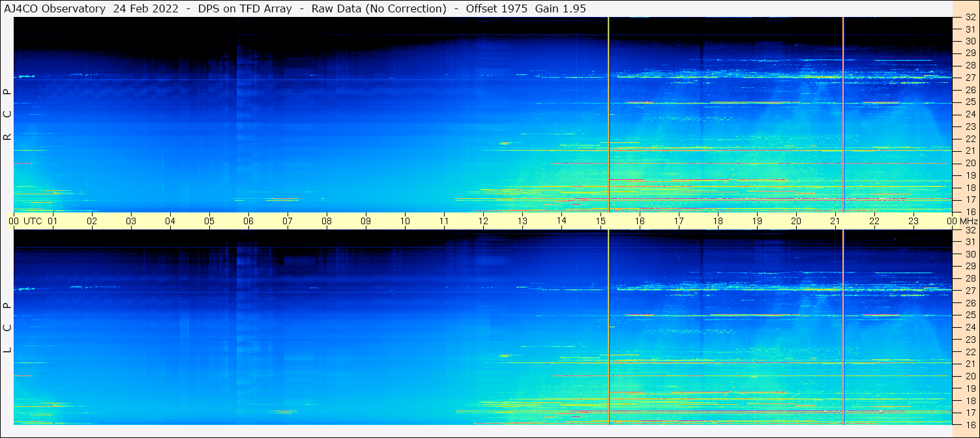Click the vertical LCP polarization label
The height and width of the screenshot is (438, 980).
coord(7,327)
